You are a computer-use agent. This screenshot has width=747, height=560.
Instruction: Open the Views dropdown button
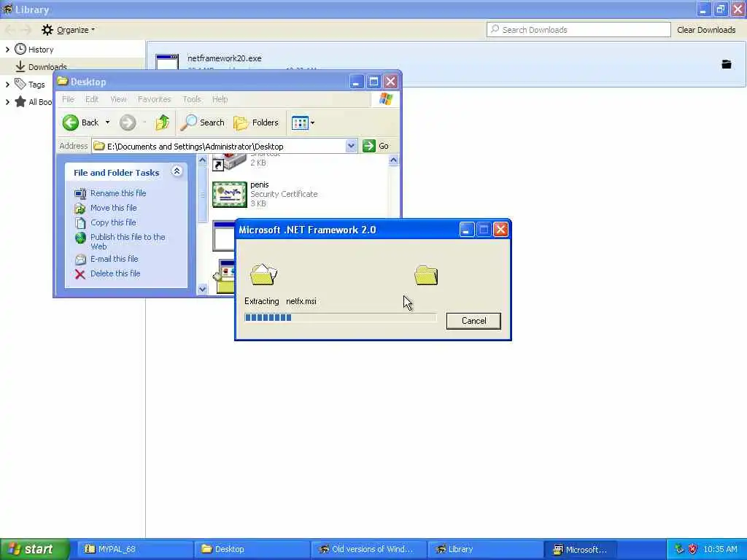pyautogui.click(x=303, y=122)
